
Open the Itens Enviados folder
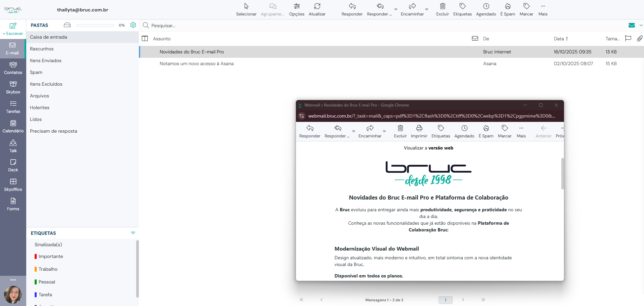[x=46, y=60]
